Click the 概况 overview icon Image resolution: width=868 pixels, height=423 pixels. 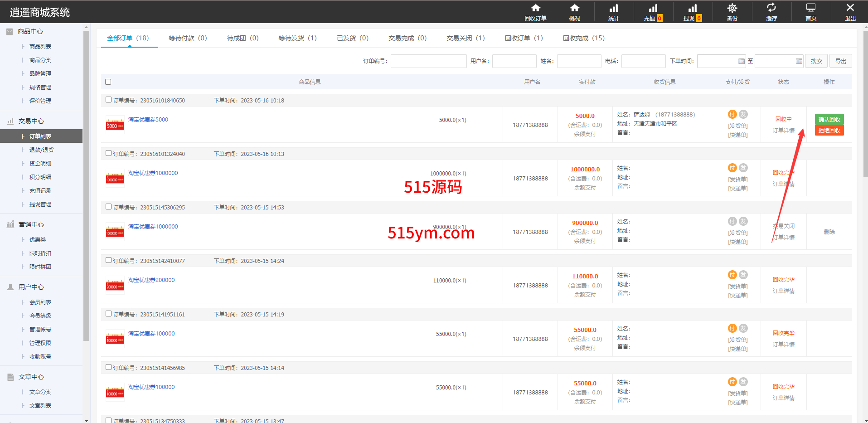574,8
